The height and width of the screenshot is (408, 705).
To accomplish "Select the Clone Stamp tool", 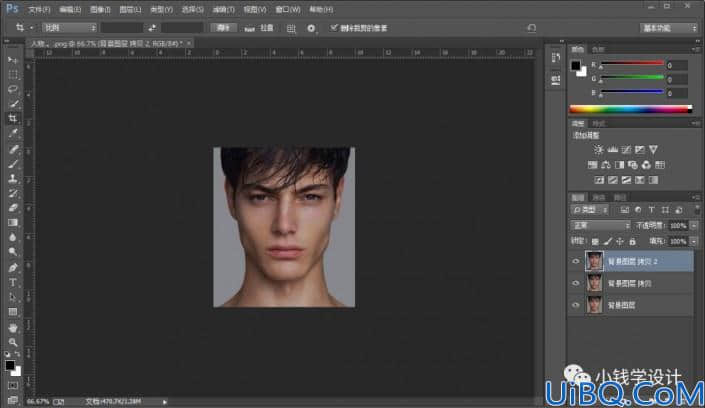I will click(x=13, y=178).
